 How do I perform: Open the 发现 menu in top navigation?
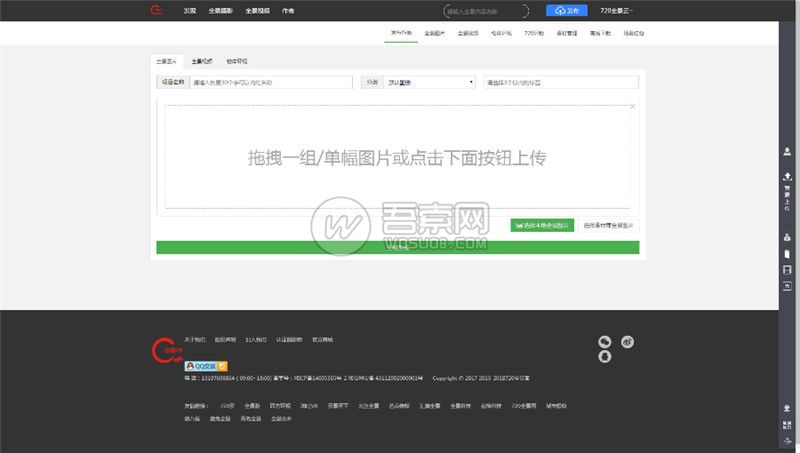(190, 11)
